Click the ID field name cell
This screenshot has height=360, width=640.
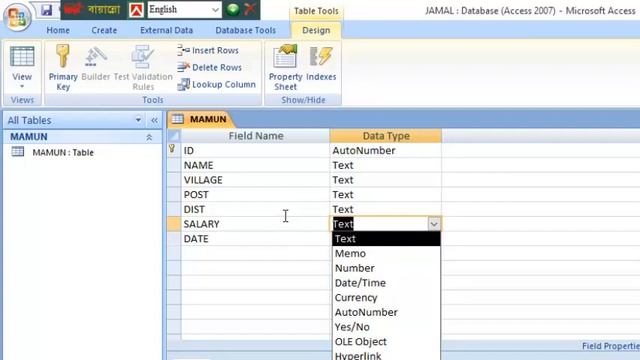pyautogui.click(x=256, y=151)
